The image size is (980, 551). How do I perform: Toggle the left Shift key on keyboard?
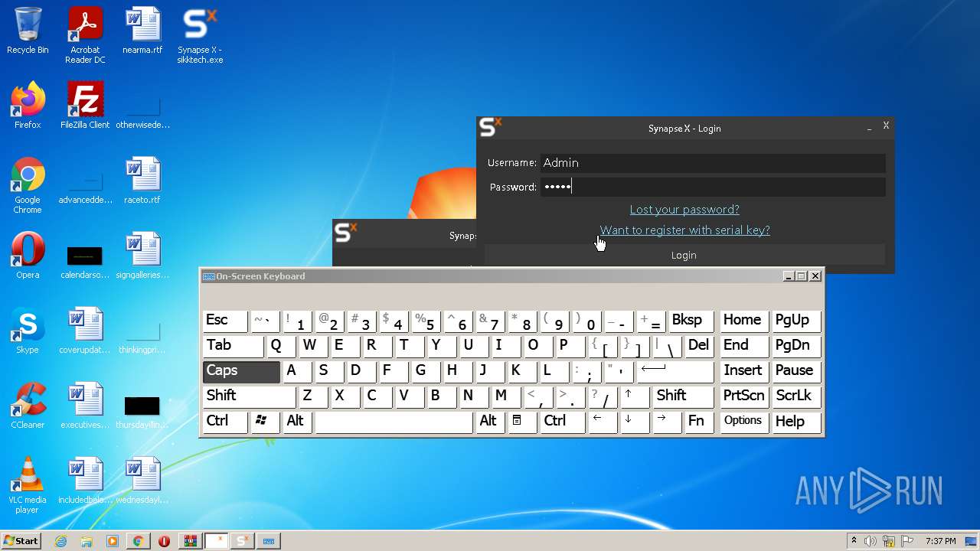[250, 396]
